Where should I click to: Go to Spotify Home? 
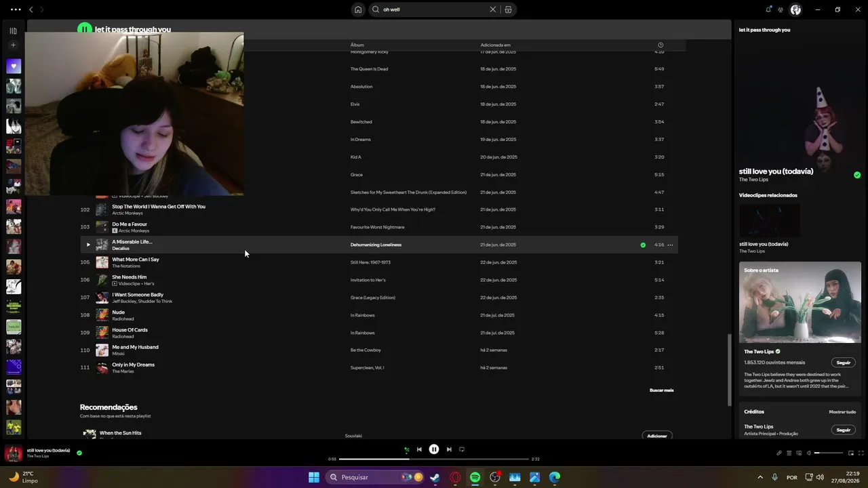point(357,9)
